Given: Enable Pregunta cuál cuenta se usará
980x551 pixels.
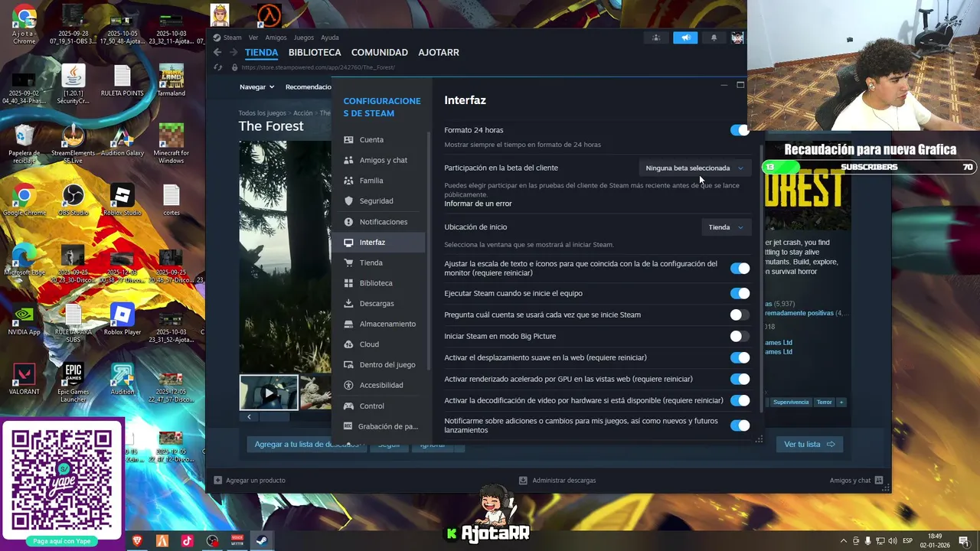Looking at the screenshot, I should pos(740,315).
